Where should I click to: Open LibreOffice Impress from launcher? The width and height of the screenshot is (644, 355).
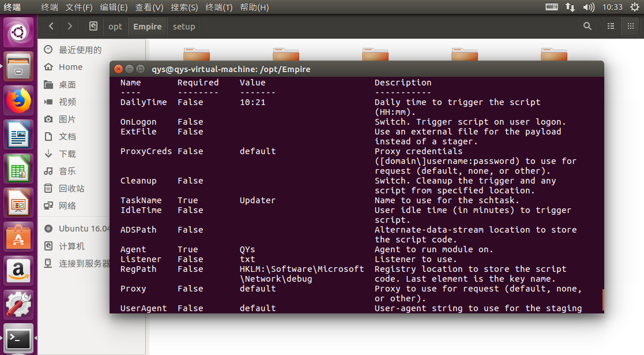pyautogui.click(x=18, y=203)
